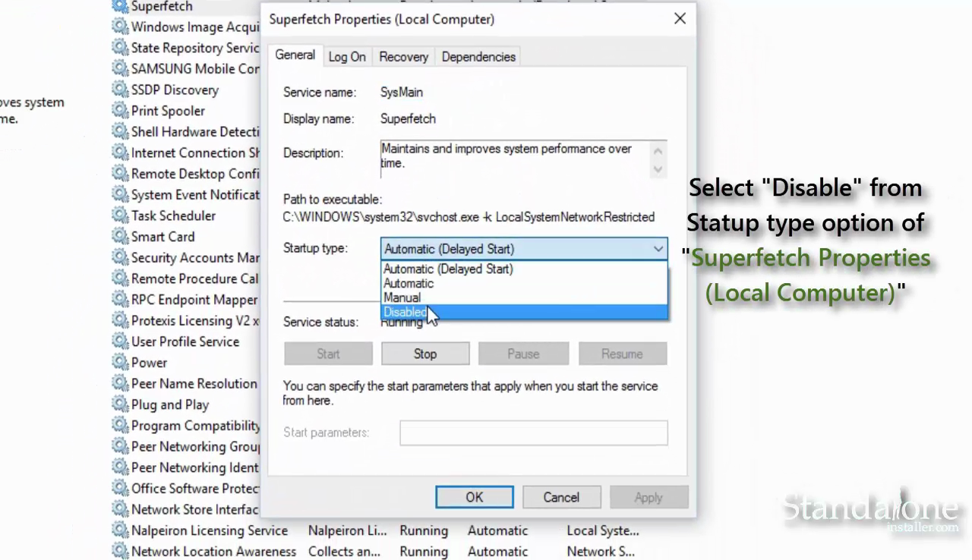Click Running status of Nalpeiron Licensing Service

[424, 530]
